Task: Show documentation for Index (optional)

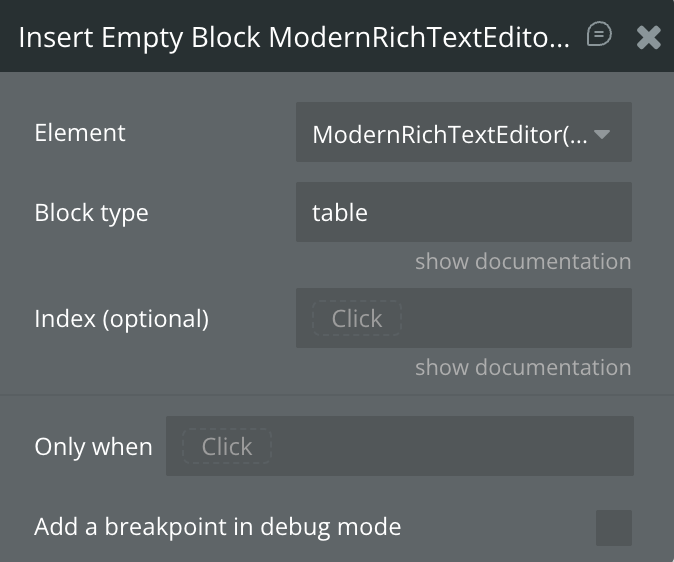Action: click(x=523, y=368)
